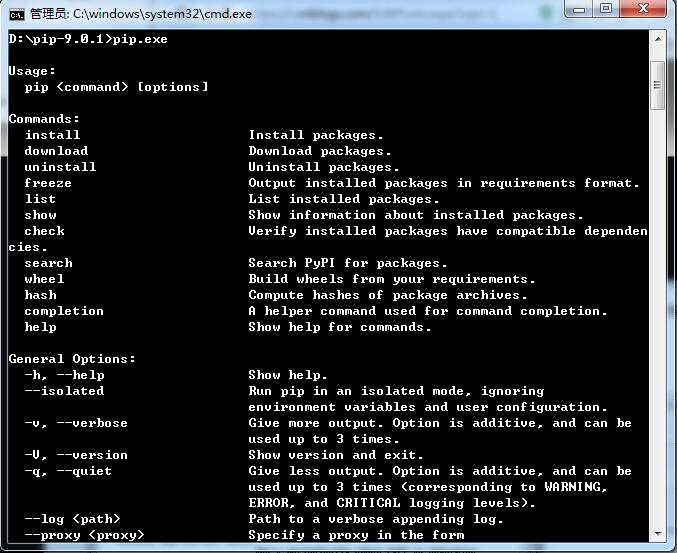This screenshot has width=677, height=553.
Task: Click the 'uninstall' command name
Action: click(x=60, y=167)
